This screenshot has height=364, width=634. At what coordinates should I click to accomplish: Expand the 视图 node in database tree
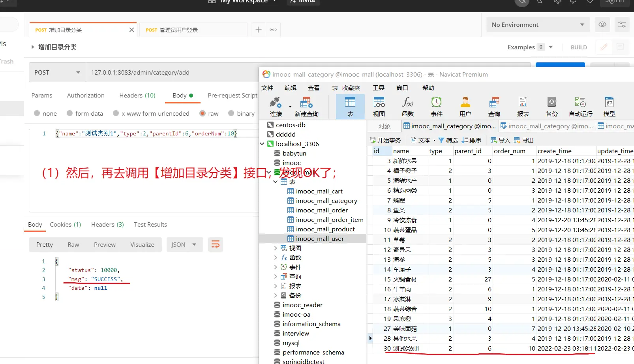[x=276, y=248]
